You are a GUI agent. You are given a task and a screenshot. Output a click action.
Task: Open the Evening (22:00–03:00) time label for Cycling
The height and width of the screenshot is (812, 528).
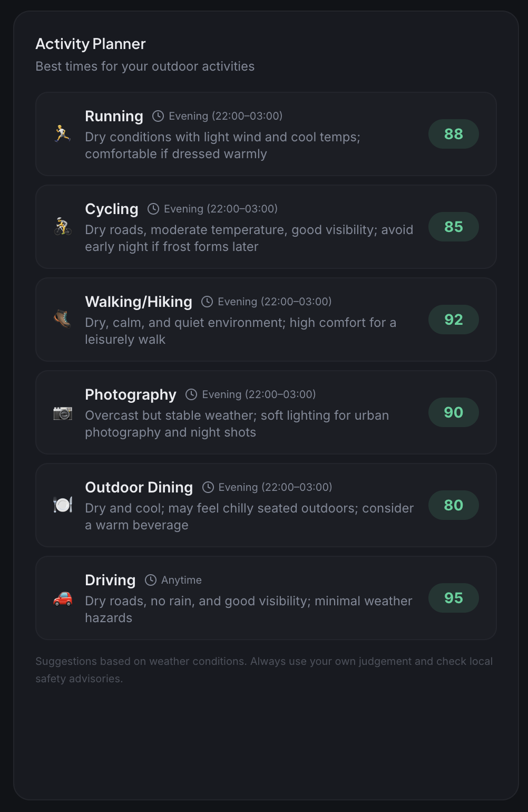pos(220,209)
